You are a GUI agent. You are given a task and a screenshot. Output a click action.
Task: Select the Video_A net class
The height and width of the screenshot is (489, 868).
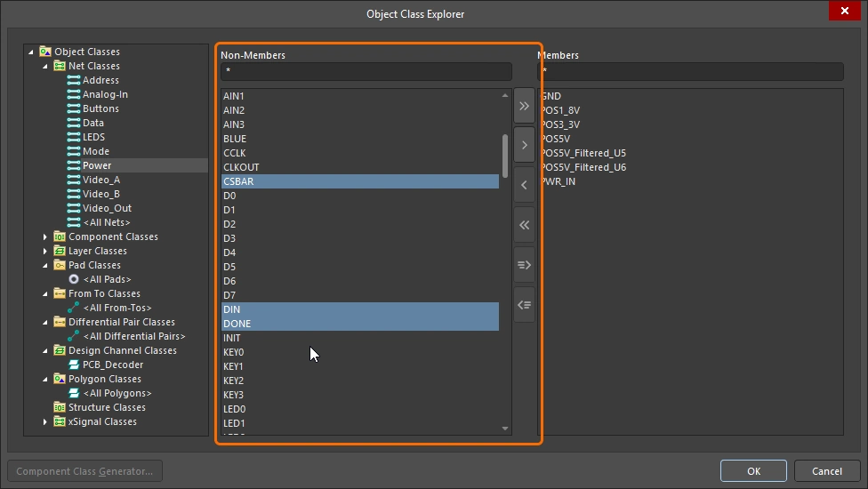coord(101,180)
